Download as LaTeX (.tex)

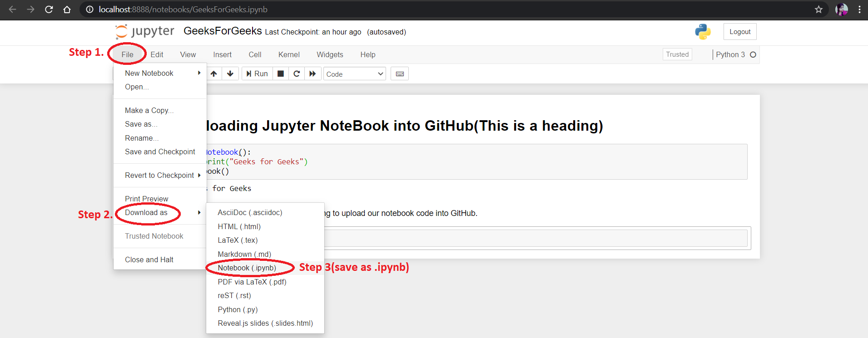(x=265, y=240)
